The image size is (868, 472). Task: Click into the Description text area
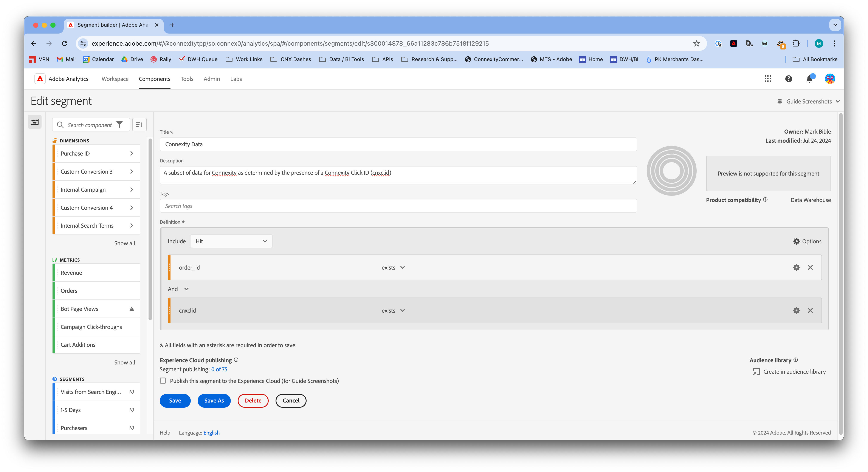coord(398,175)
